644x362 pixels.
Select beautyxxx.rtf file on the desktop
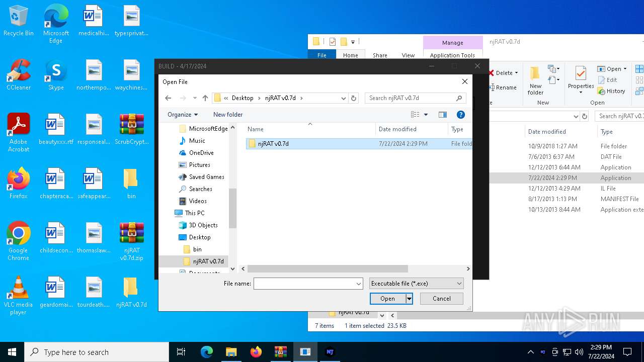56,130
